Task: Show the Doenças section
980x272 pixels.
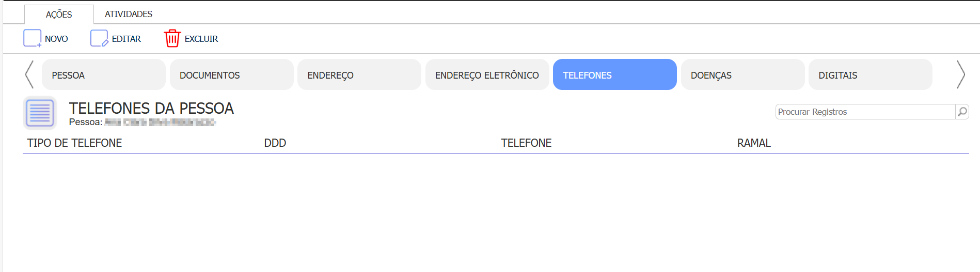Action: [x=742, y=75]
